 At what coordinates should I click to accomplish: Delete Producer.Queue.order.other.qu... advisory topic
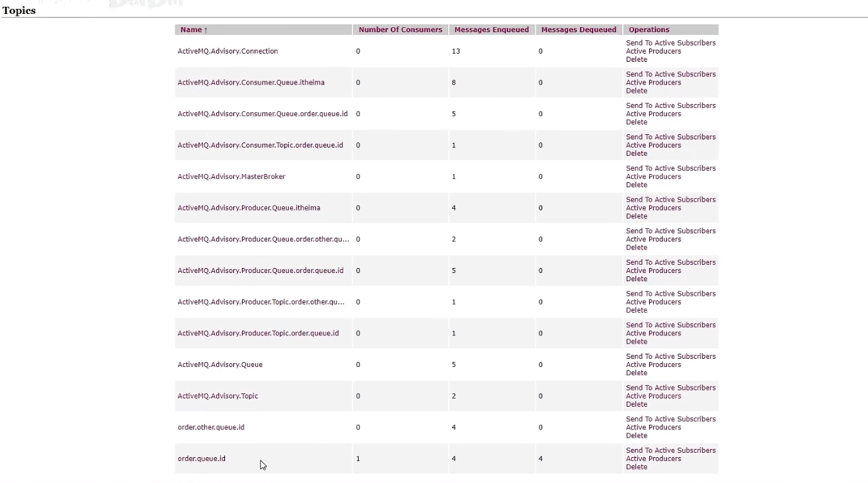coord(637,248)
